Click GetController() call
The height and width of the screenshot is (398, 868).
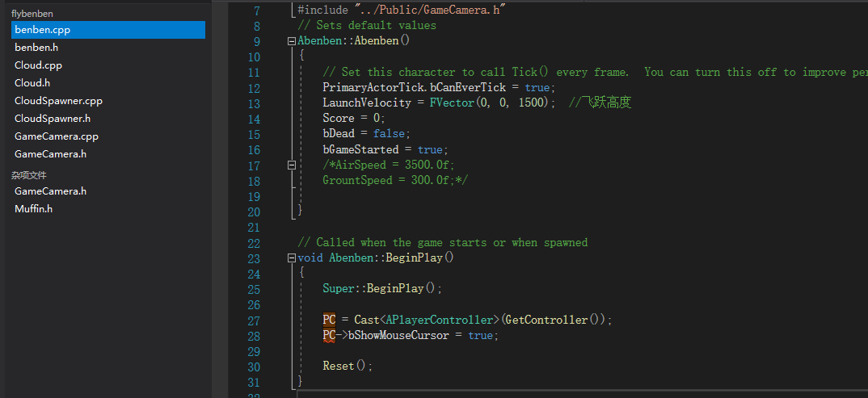pyautogui.click(x=553, y=320)
